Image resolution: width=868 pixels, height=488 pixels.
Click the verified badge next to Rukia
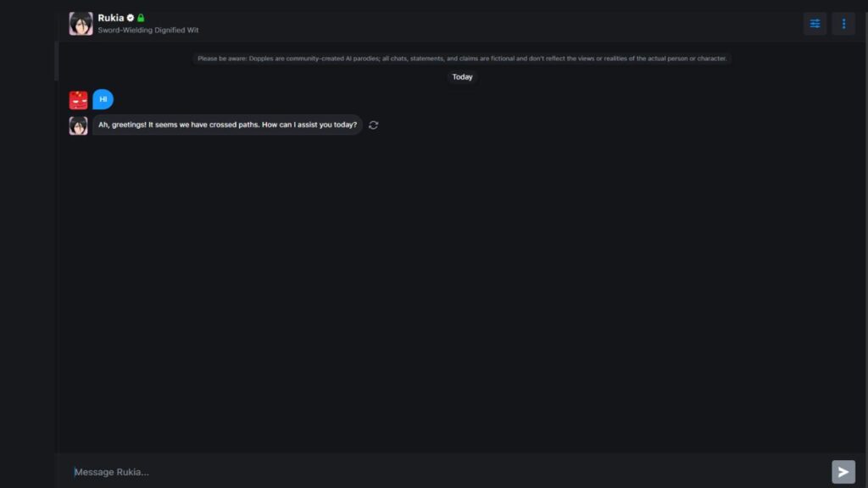(x=131, y=18)
